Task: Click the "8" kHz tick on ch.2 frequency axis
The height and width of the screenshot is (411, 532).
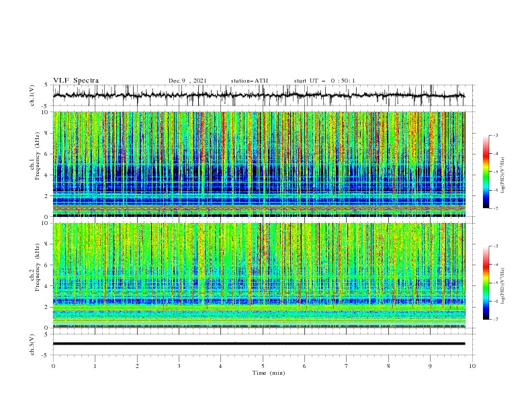Action: pyautogui.click(x=46, y=244)
